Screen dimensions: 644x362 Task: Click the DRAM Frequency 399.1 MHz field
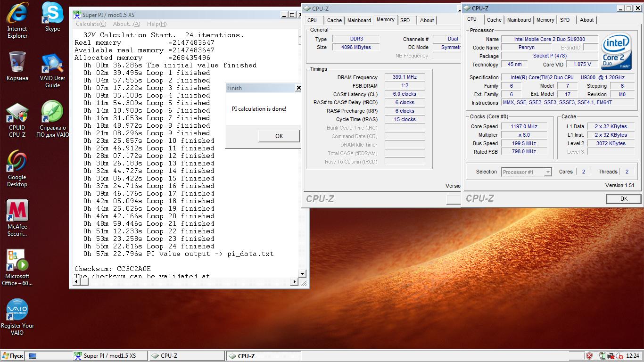405,77
